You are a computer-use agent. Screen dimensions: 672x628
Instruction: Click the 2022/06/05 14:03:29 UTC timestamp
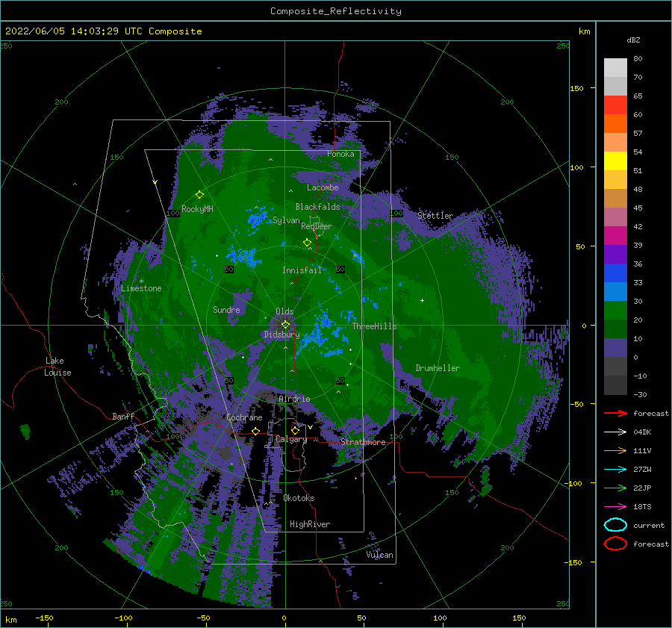point(74,31)
